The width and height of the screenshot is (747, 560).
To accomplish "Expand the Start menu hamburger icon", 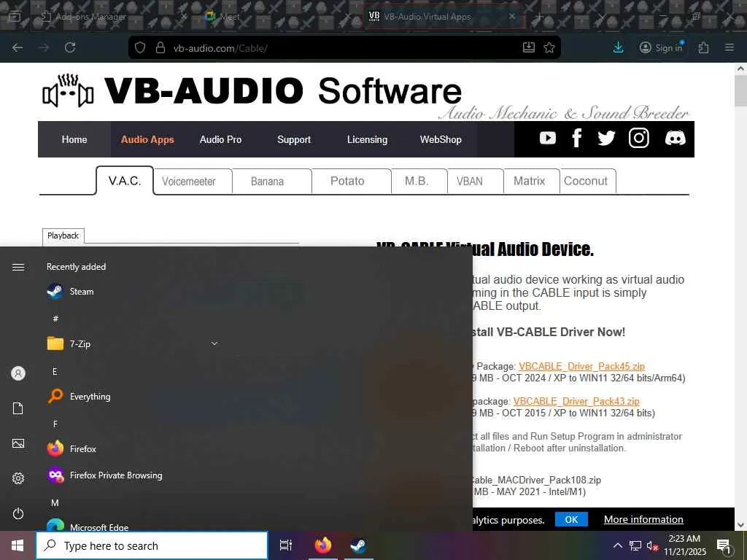I will (x=18, y=267).
